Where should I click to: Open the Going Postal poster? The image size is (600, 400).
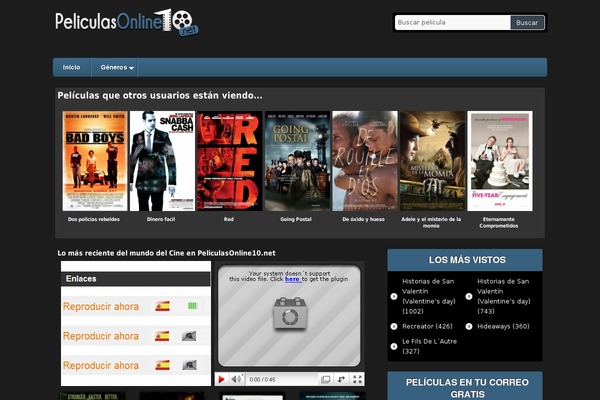pos(297,161)
